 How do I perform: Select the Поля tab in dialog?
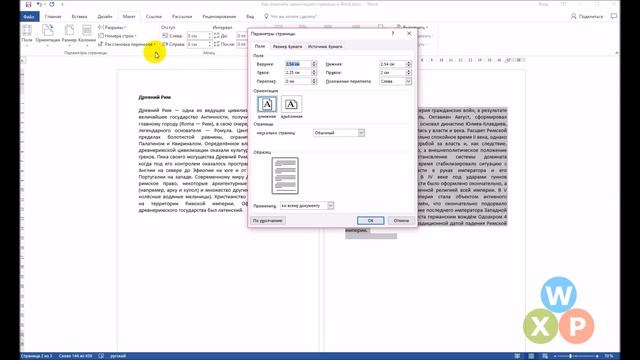[260, 47]
